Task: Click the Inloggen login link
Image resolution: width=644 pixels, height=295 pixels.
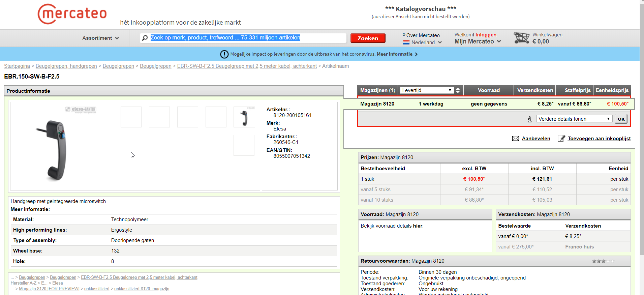Action: [486, 35]
